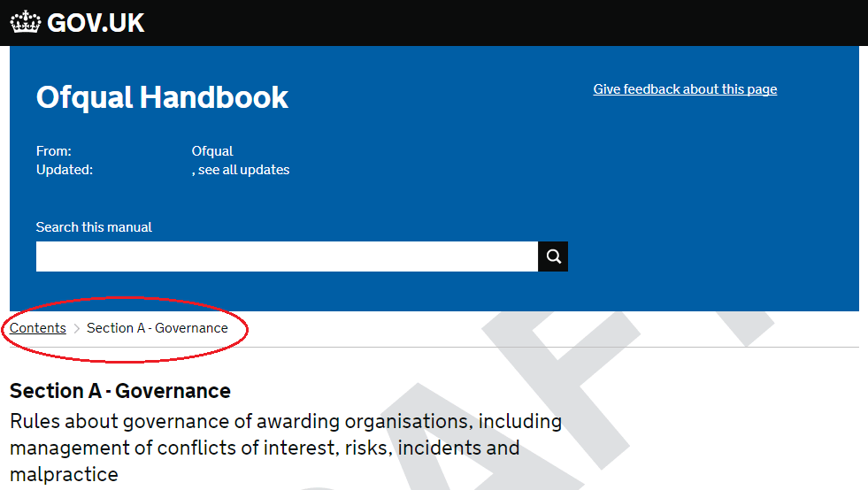Select Section A - Governance breadcrumb item

[x=157, y=328]
